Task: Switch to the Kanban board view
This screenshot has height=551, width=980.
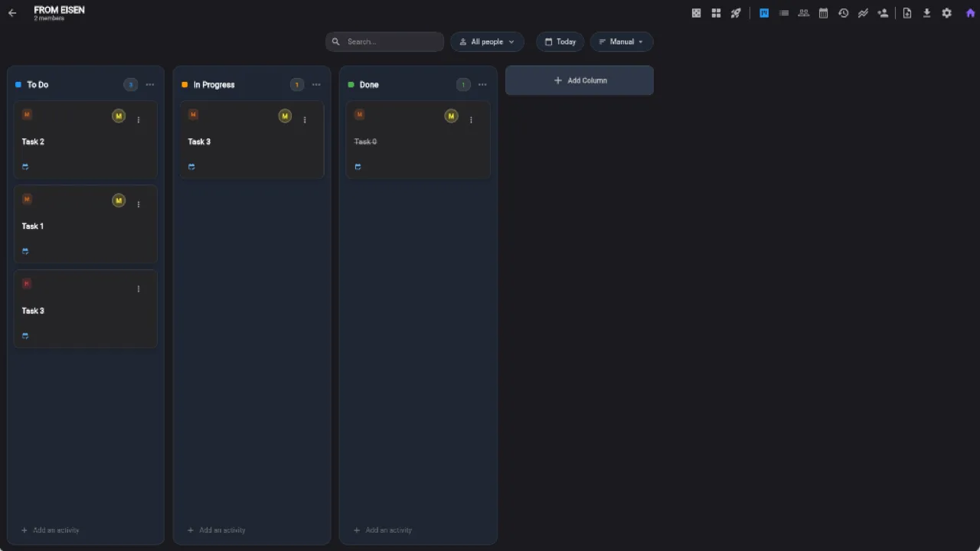Action: 763,13
